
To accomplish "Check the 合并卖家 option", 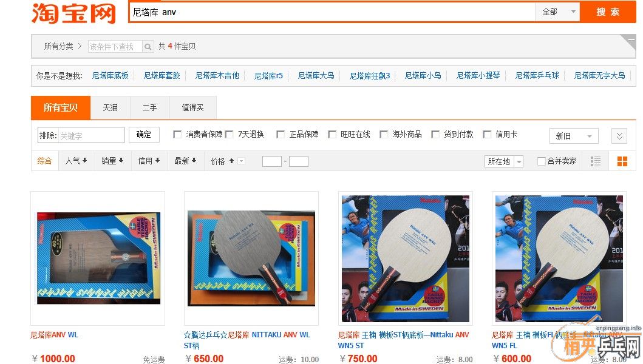I will (542, 161).
